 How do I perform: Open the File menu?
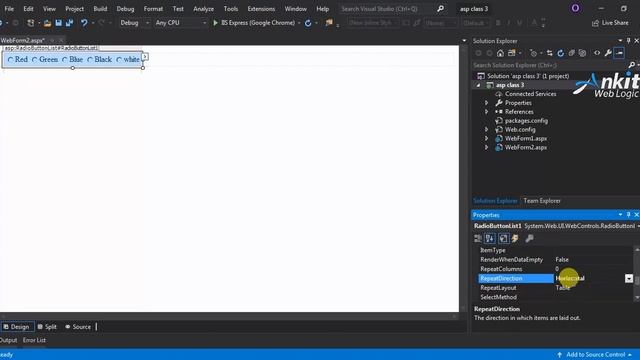point(9,9)
